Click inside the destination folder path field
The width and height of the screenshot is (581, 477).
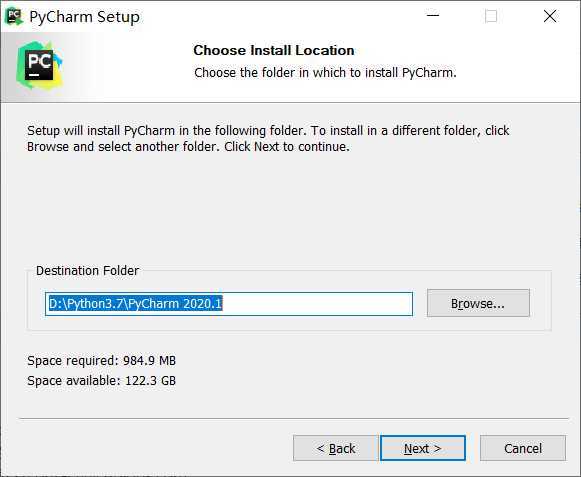click(229, 304)
